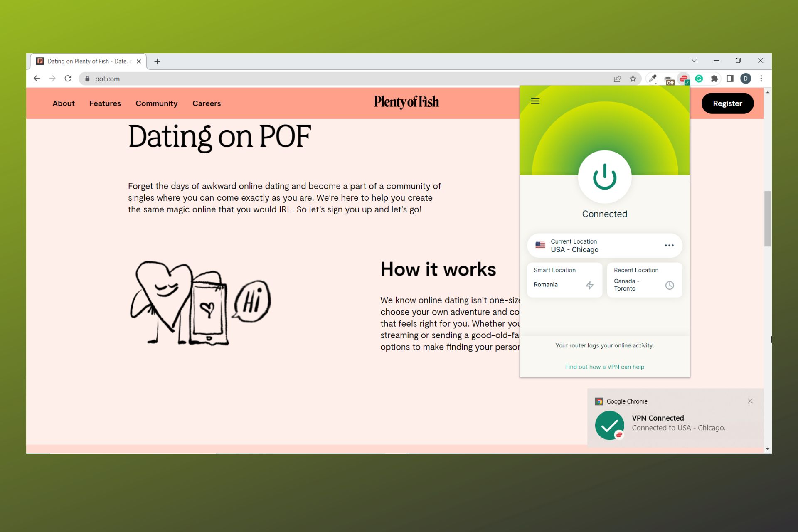Click the Register button
Viewport: 798px width, 532px height.
click(x=727, y=103)
